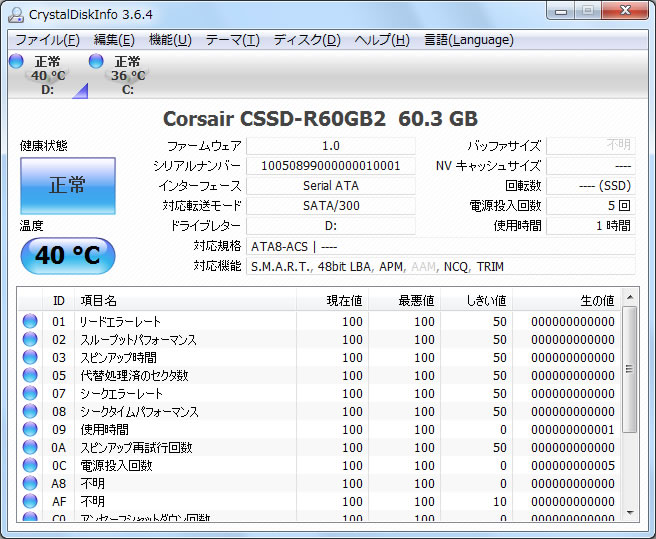Image resolution: width=656 pixels, height=539 pixels.
Task: Open the ヘルプ(H) menu
Action: coord(382,40)
